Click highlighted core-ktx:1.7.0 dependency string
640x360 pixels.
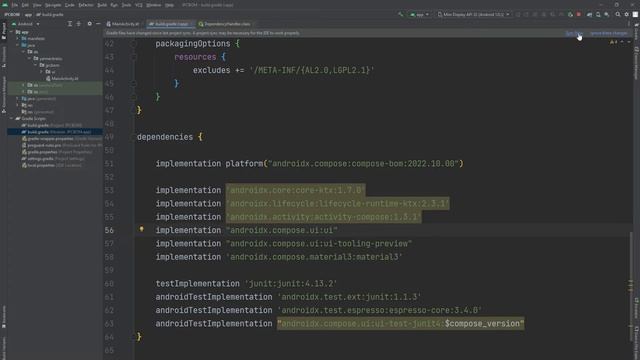[296, 190]
